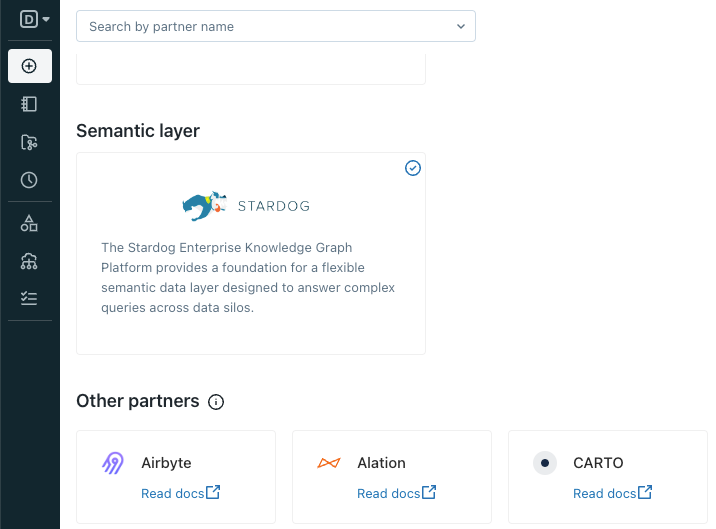Viewport: 716px width, 529px height.
Task: Click the CARTO logo icon
Action: (545, 463)
